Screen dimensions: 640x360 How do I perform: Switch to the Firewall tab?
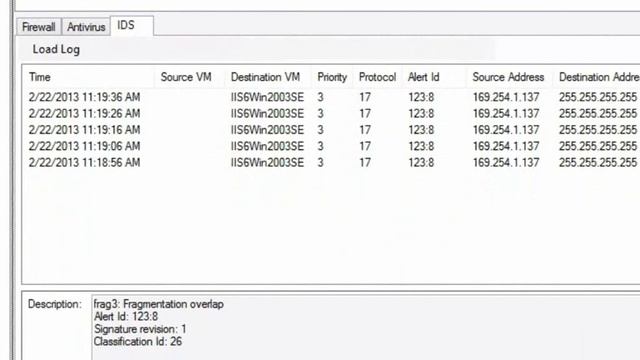point(39,27)
